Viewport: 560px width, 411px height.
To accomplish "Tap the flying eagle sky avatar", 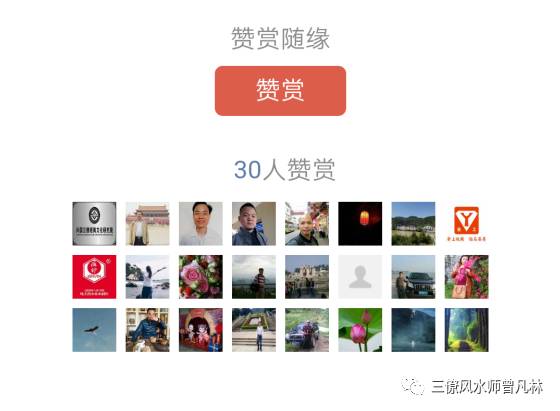I will [x=94, y=330].
